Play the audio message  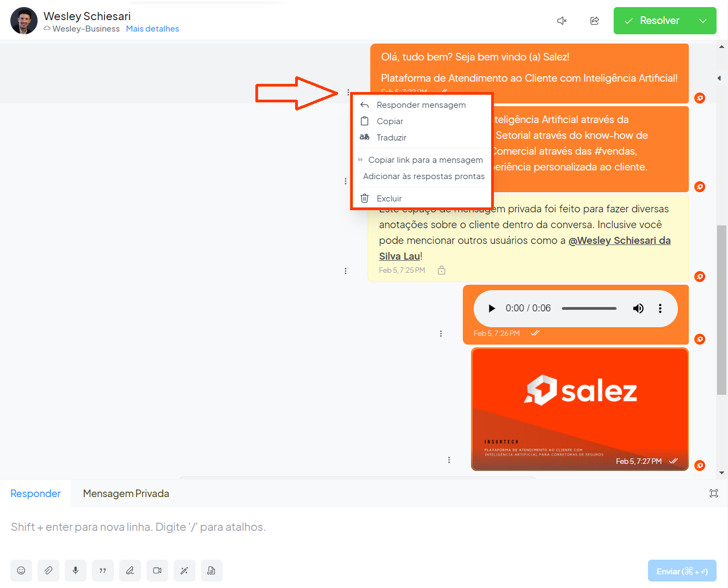point(492,308)
